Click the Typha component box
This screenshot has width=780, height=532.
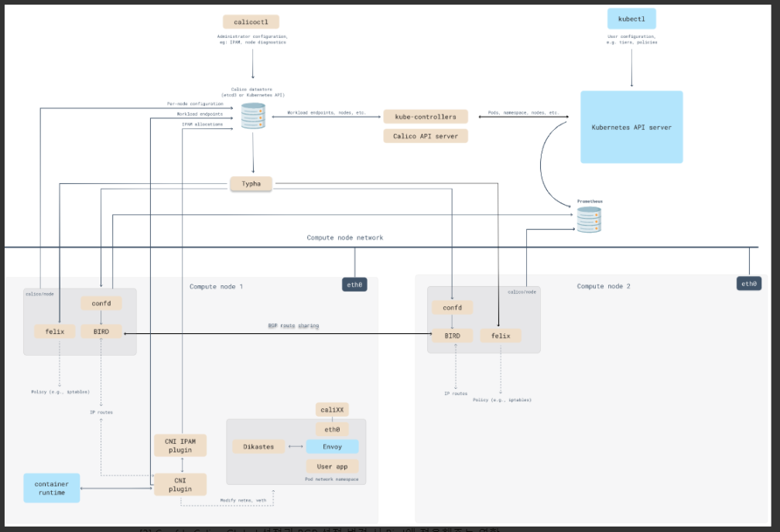pyautogui.click(x=251, y=183)
